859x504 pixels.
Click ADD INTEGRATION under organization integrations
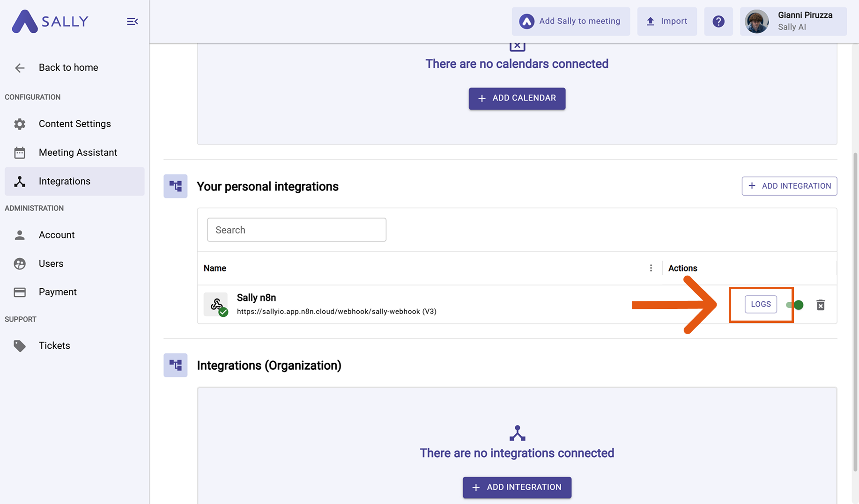tap(517, 488)
